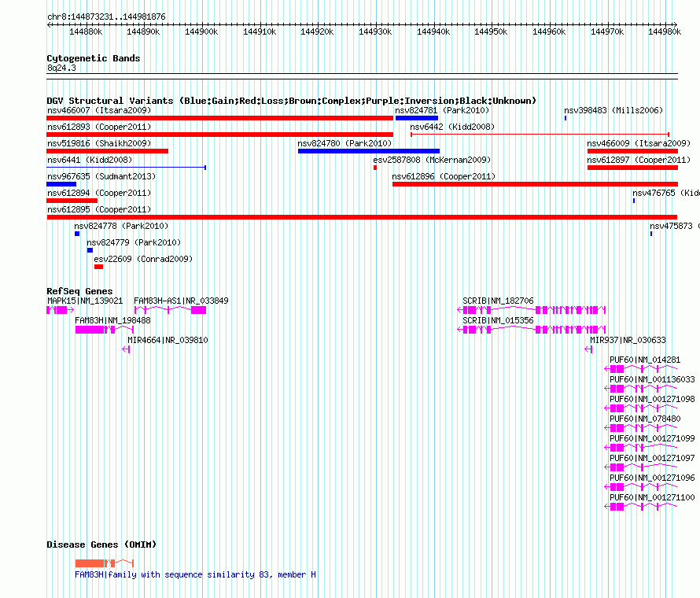Click the 144950k ruler tick label
This screenshot has width=700, height=598.
coord(491,31)
